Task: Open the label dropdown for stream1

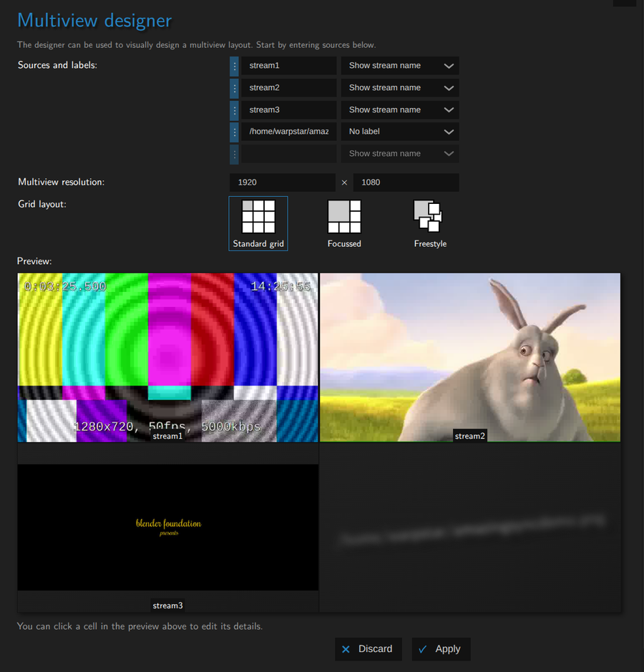Action: pos(400,66)
